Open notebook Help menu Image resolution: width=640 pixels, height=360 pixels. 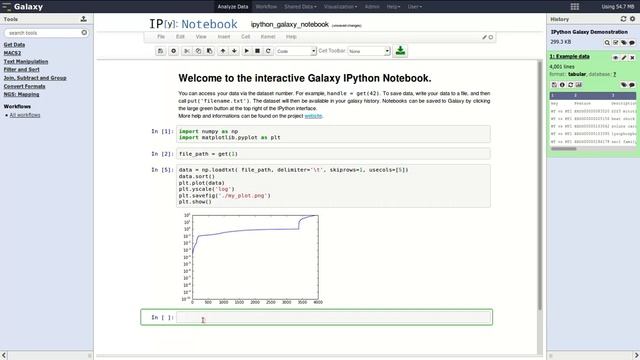pos(291,37)
